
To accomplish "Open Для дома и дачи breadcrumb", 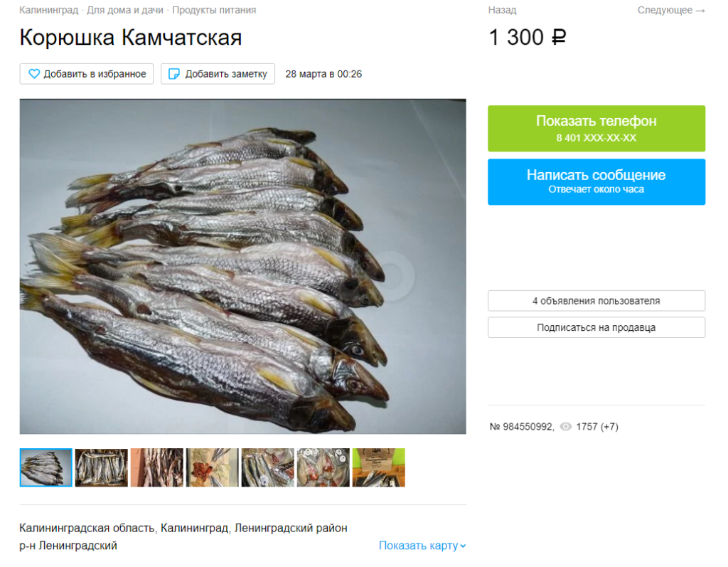I will [125, 10].
